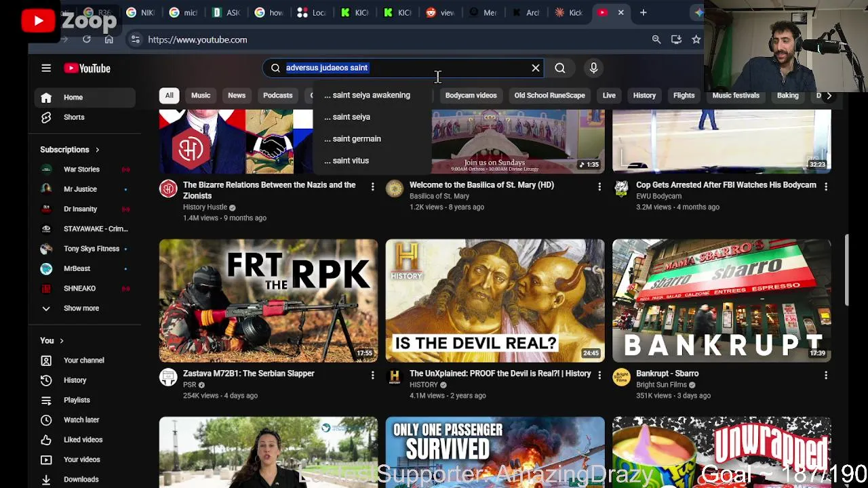Select the Flights filter chip
Screen dimensions: 868x488
684,96
